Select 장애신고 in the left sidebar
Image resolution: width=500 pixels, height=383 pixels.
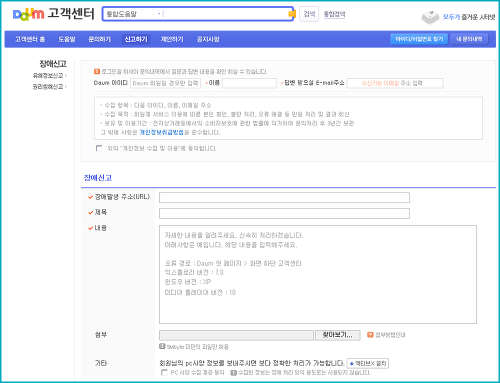tap(53, 63)
